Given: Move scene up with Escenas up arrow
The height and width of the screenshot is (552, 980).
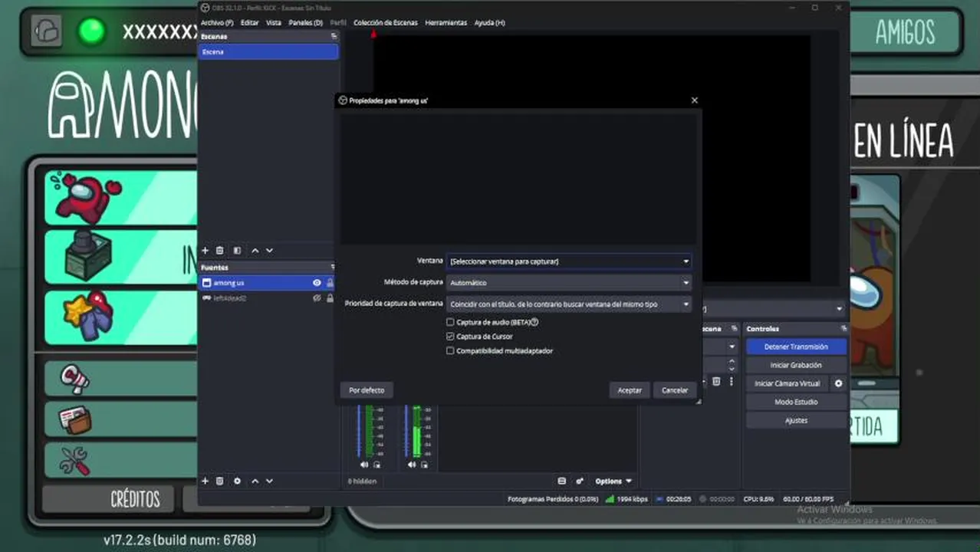Looking at the screenshot, I should 255,251.
